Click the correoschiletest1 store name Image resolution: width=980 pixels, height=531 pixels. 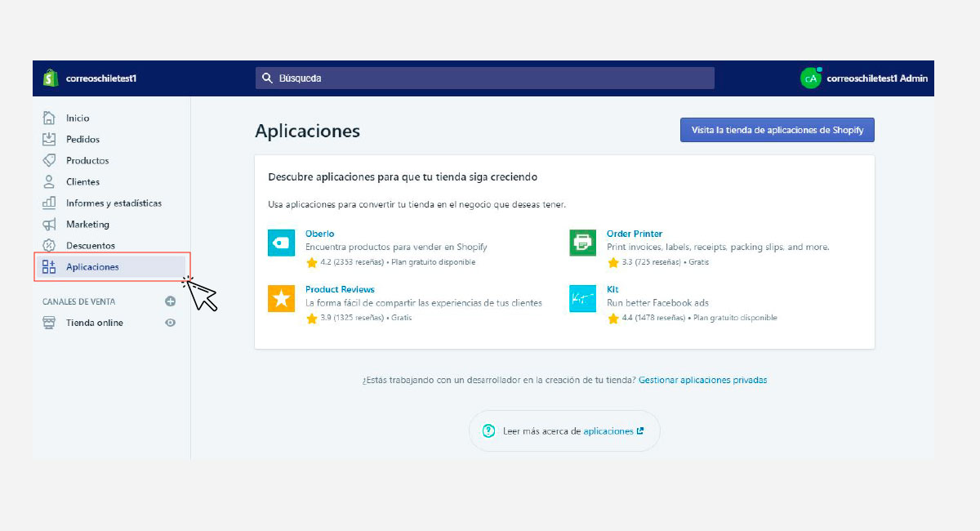click(100, 78)
